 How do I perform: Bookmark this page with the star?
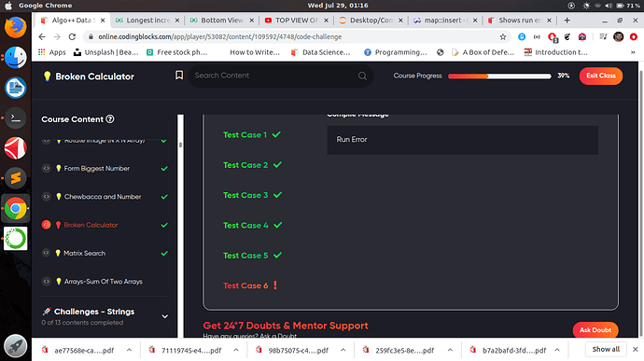[x=503, y=37]
